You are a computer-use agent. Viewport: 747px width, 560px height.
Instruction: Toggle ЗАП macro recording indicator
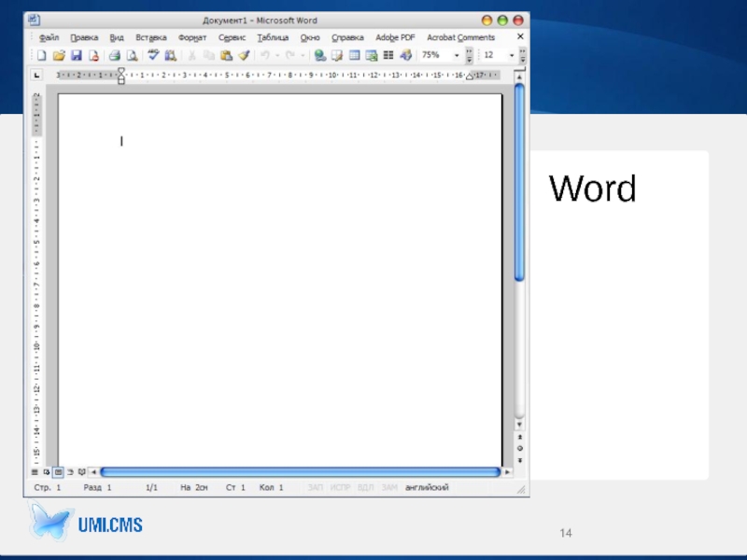[x=316, y=488]
